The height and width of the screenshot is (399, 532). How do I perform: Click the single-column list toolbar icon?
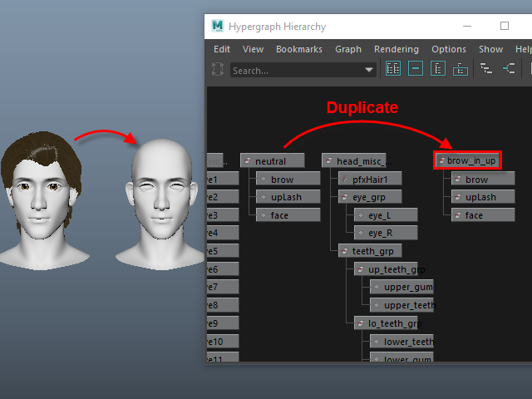[438, 68]
